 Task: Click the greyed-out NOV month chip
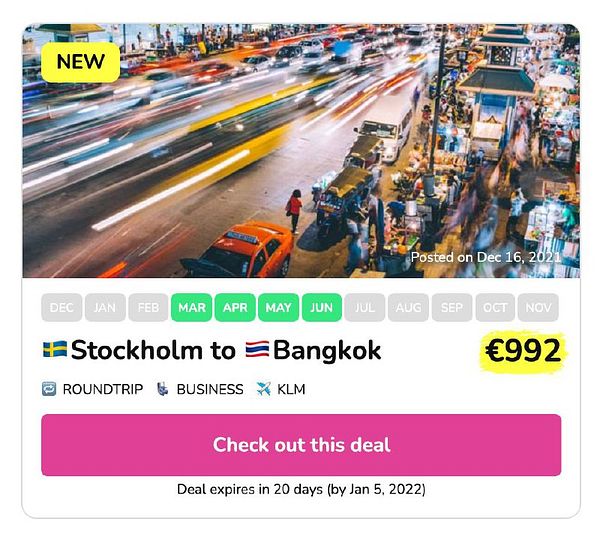(538, 307)
